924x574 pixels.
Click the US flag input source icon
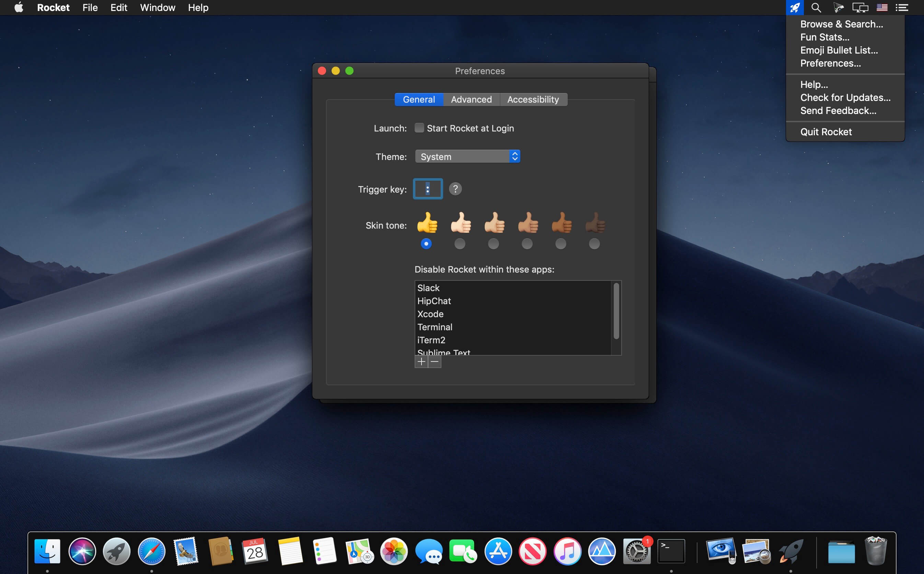882,8
